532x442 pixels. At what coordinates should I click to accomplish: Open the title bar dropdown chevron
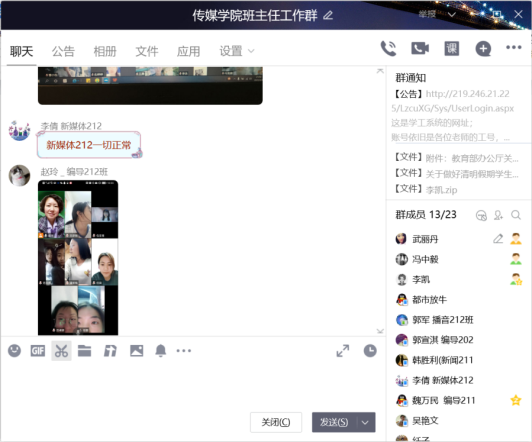pyautogui.click(x=452, y=14)
